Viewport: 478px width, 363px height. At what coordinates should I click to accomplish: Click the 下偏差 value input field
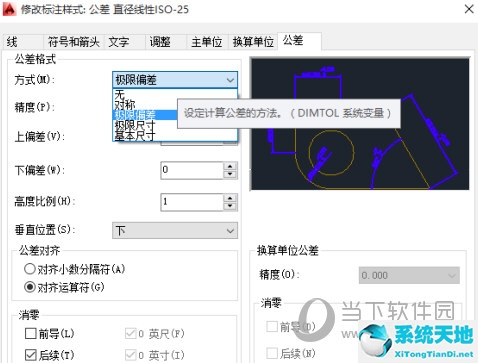(192, 170)
